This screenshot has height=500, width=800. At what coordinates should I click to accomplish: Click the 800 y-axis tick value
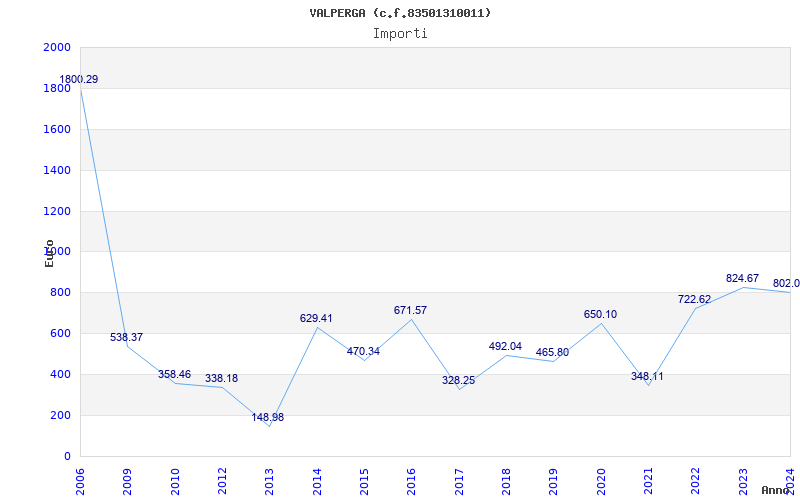pos(60,292)
